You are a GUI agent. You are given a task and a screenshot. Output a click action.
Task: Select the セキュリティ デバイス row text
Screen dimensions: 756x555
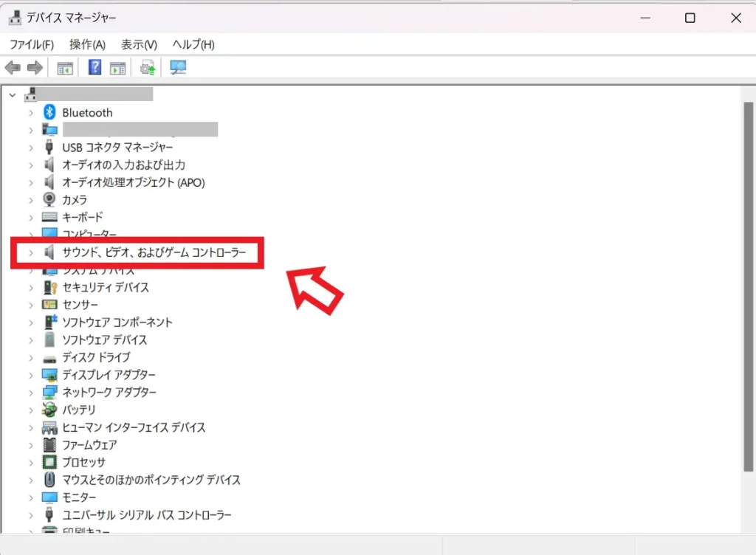106,287
